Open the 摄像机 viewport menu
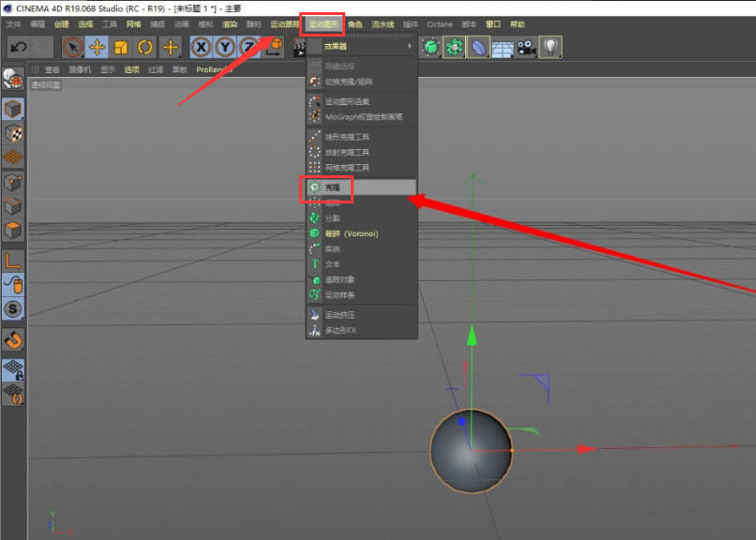 click(81, 69)
